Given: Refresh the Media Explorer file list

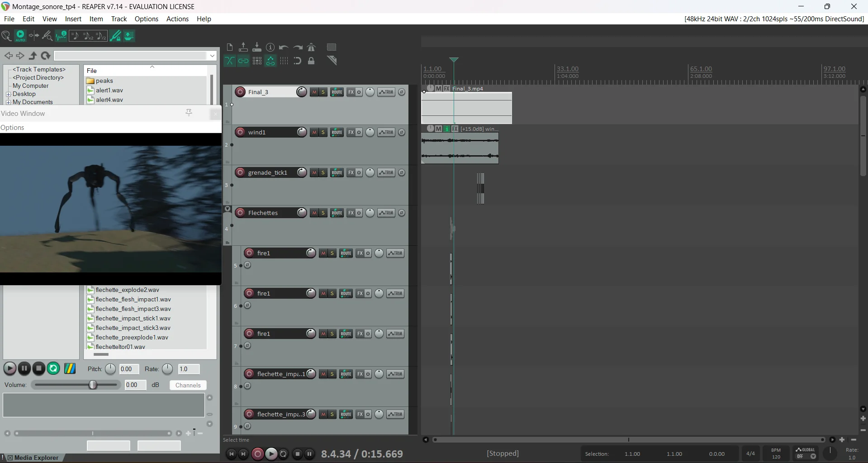Looking at the screenshot, I should [x=46, y=56].
